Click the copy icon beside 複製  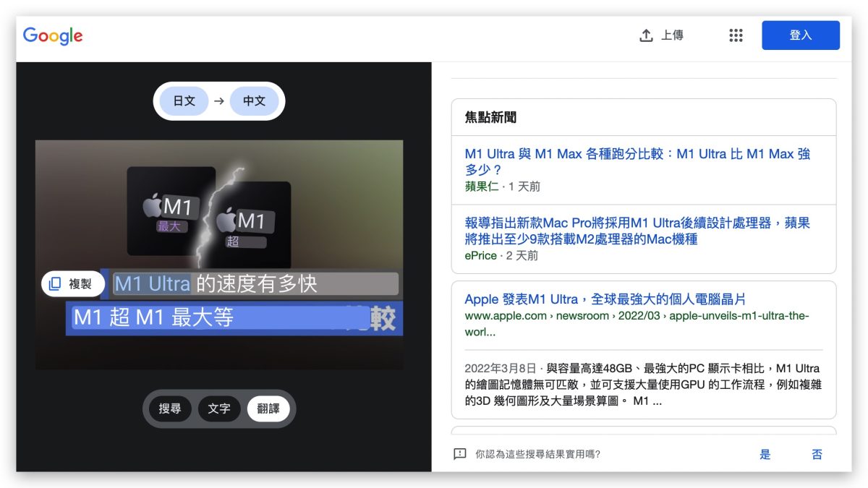[x=55, y=284]
